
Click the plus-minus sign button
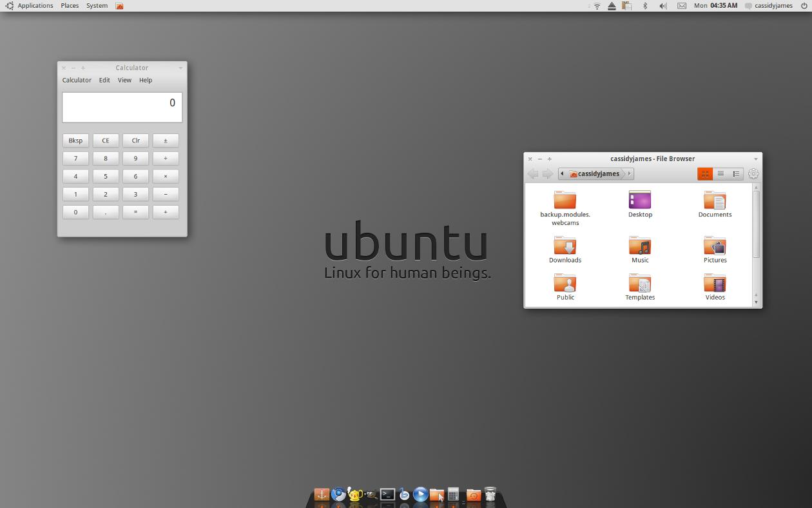tap(166, 141)
